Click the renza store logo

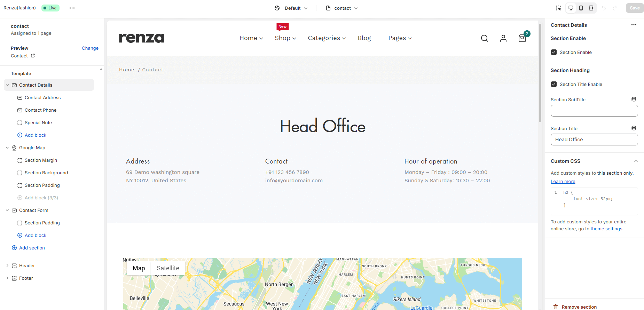[142, 38]
